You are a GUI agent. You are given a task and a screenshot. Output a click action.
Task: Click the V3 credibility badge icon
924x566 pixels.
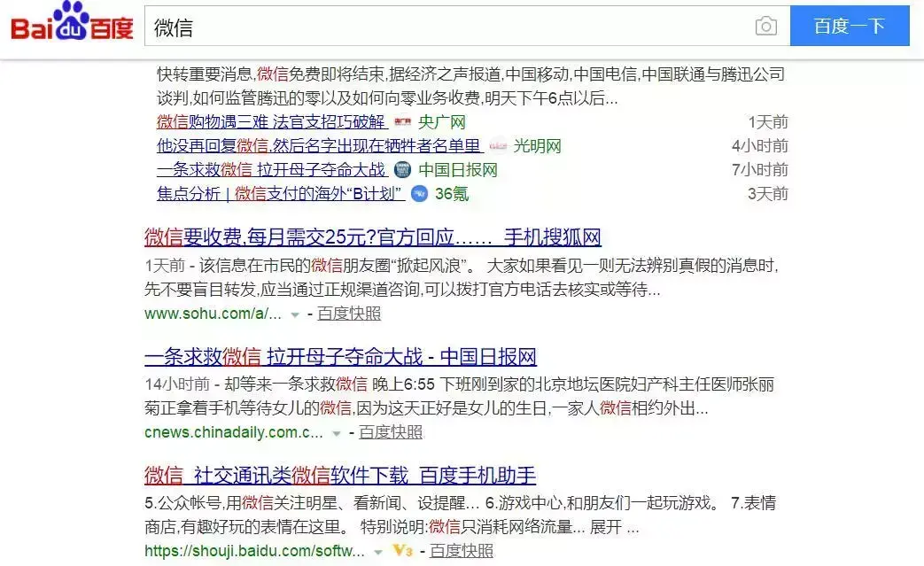pos(403,551)
